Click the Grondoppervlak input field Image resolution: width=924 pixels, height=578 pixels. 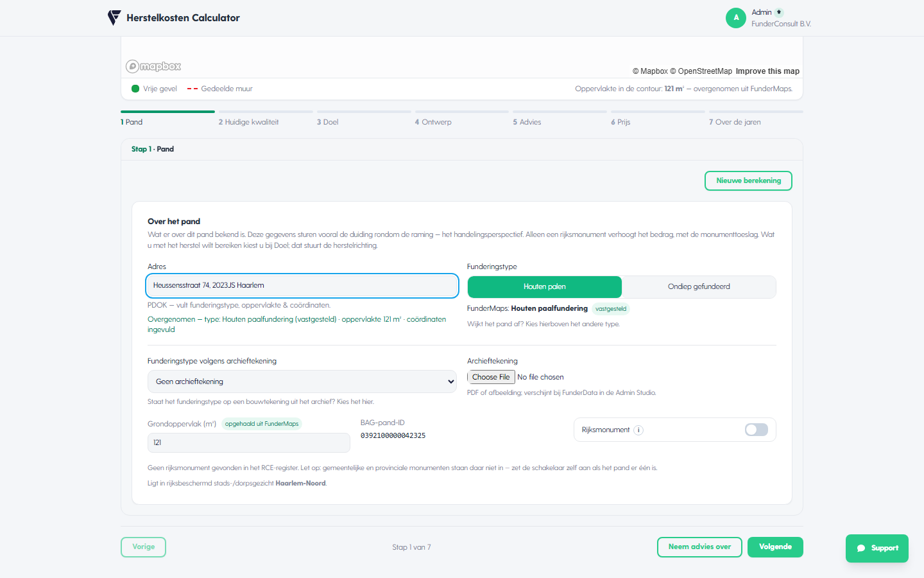click(249, 442)
